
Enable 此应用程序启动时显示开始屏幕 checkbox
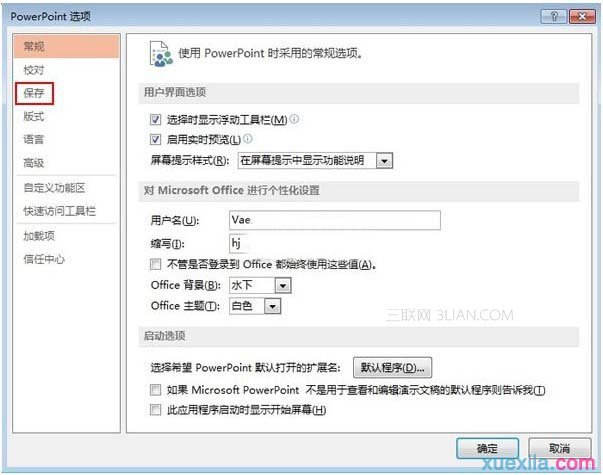pos(155,410)
